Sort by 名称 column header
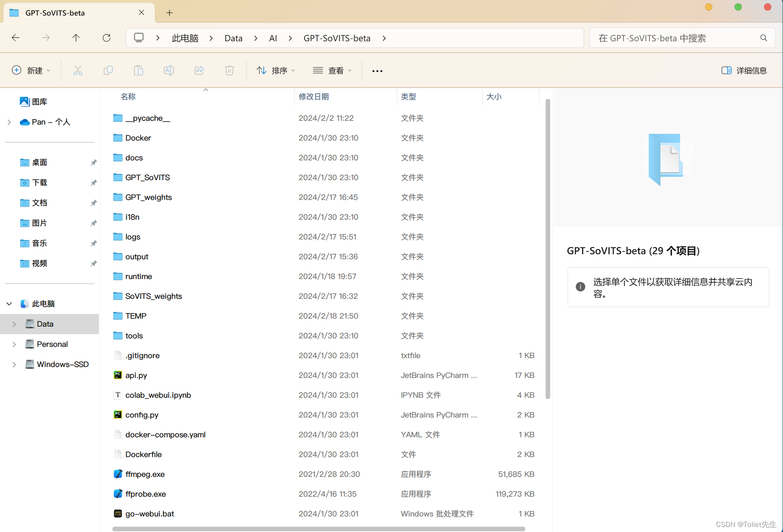The height and width of the screenshot is (532, 783). 128,96
